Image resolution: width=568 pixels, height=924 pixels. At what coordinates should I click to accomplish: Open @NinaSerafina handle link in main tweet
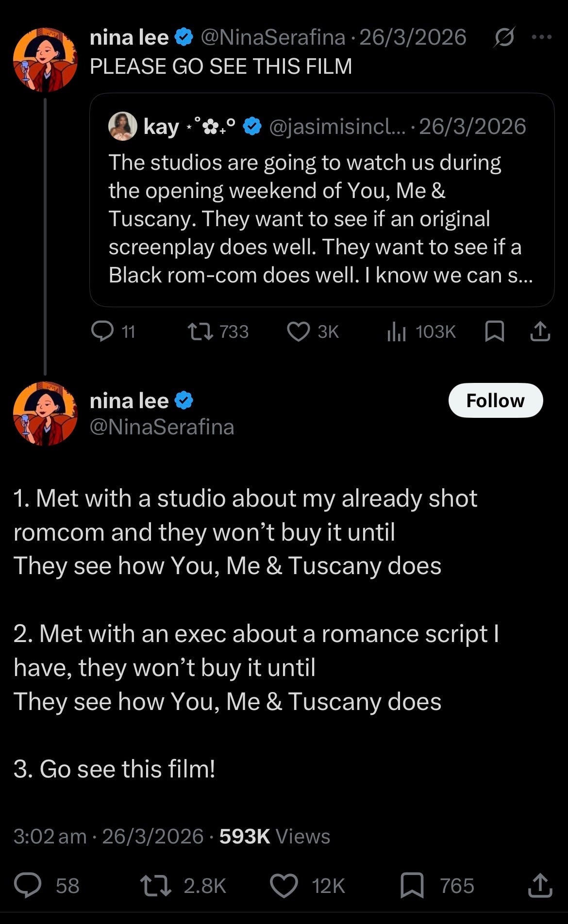click(162, 427)
